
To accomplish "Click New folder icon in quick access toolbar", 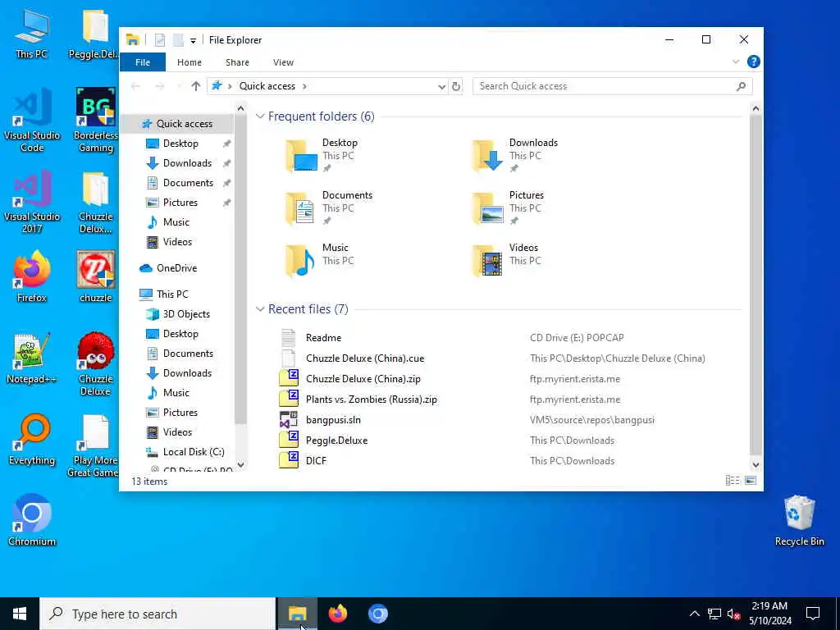I will 178,39.
